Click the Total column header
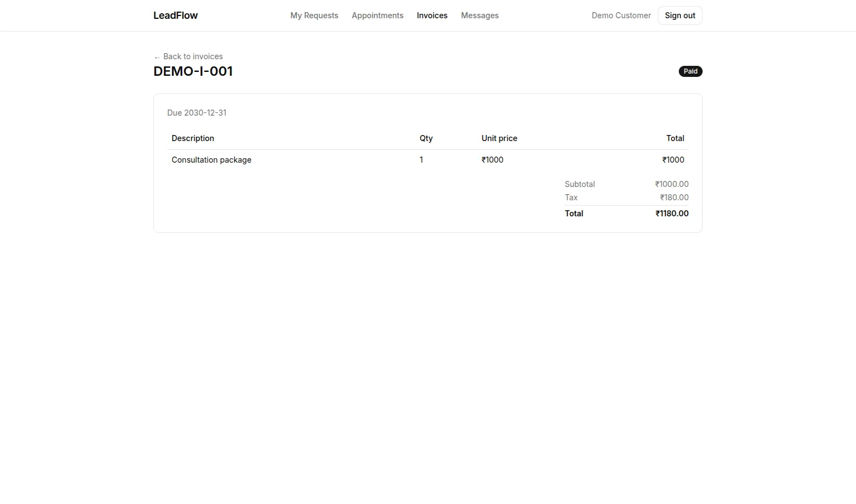This screenshot has height=504, width=856. tap(675, 138)
